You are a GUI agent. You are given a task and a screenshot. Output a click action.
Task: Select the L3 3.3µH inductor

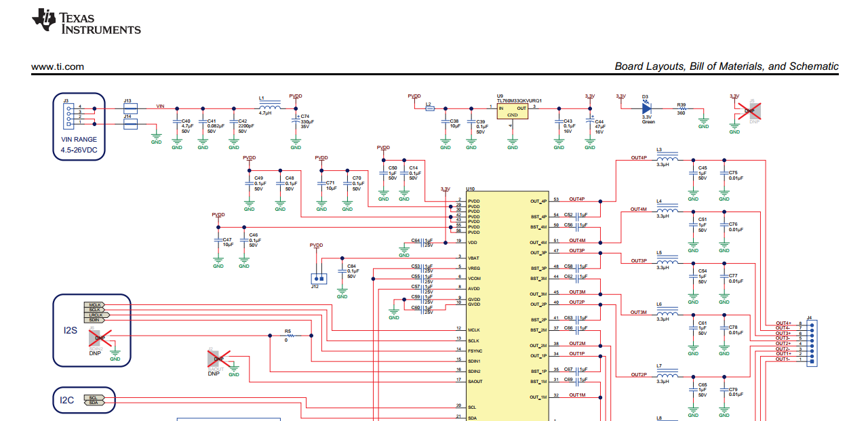(668, 159)
